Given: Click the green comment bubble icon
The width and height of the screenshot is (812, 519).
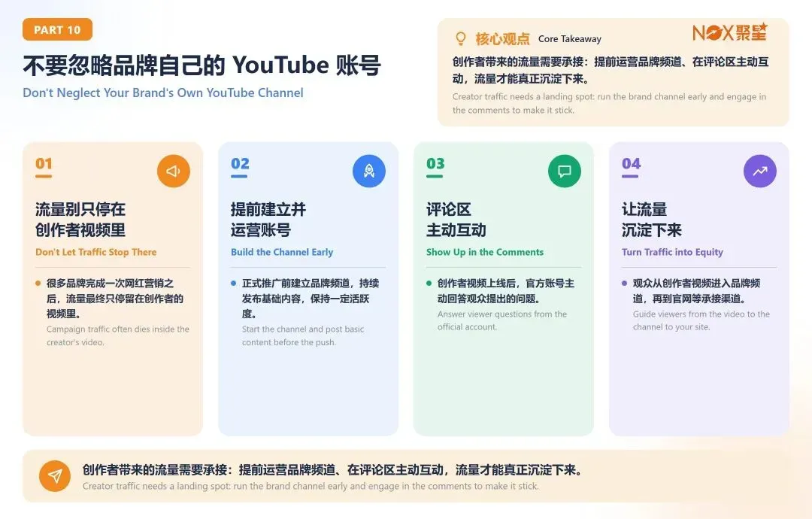Looking at the screenshot, I should point(565,171).
